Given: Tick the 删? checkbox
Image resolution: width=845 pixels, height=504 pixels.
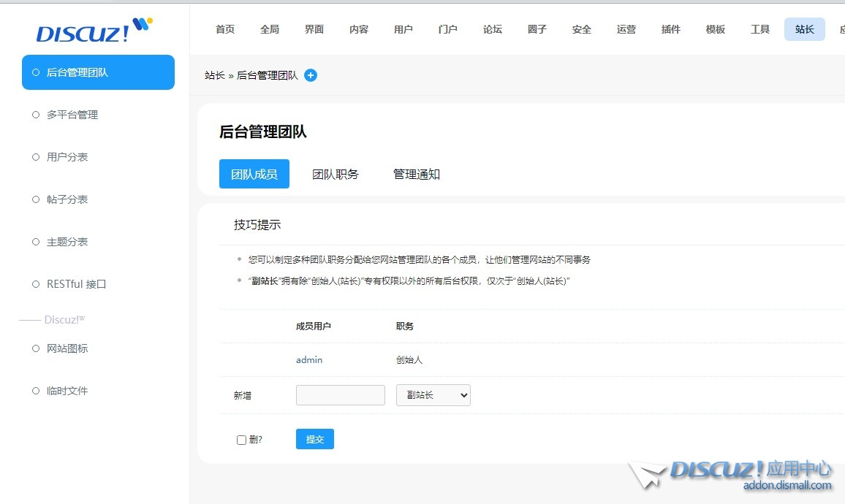Looking at the screenshot, I should pyautogui.click(x=242, y=440).
